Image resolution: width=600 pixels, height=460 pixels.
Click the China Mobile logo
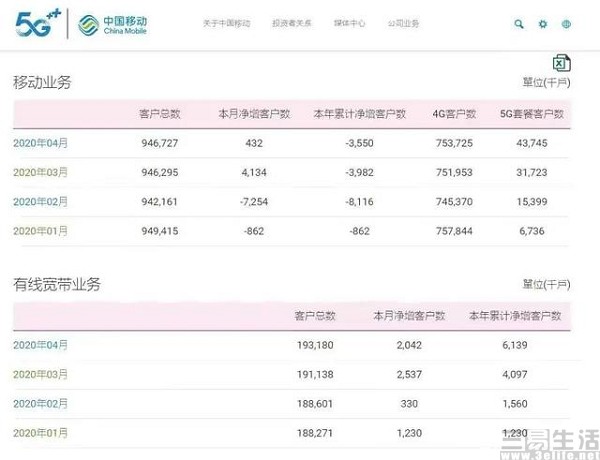pyautogui.click(x=110, y=24)
